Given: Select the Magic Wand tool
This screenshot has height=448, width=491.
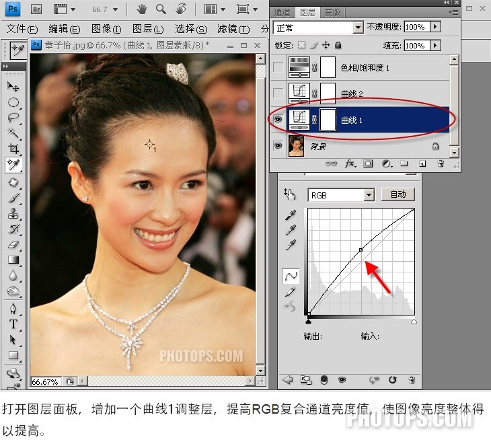Looking at the screenshot, I should point(13,133).
